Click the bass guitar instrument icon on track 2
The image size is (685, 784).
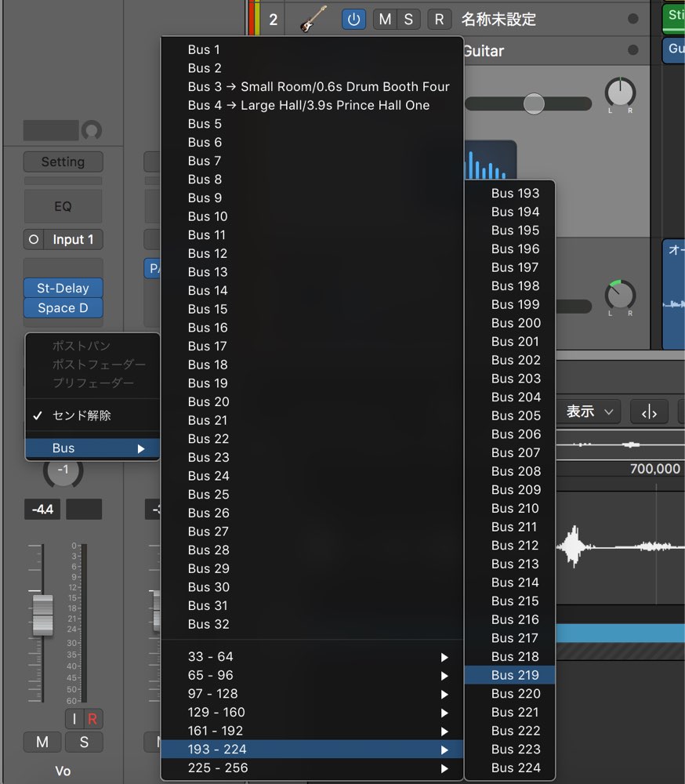(x=314, y=19)
